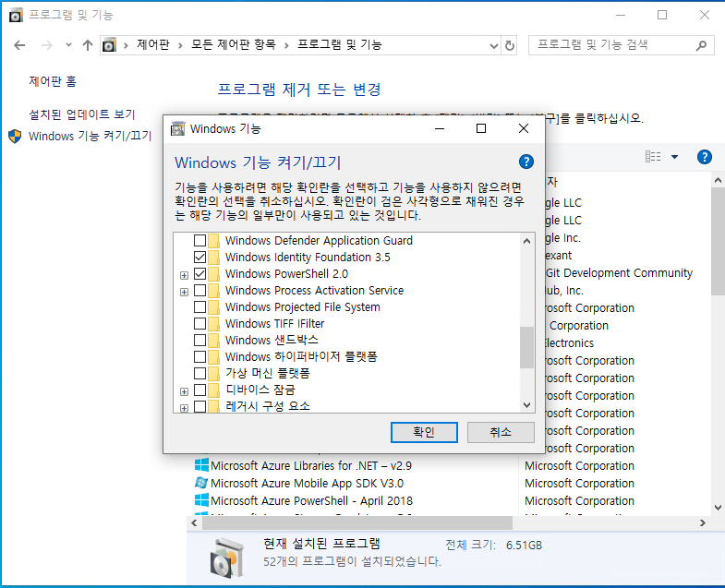
Task: Maximize the Windows 기능 dialog
Action: (x=481, y=128)
